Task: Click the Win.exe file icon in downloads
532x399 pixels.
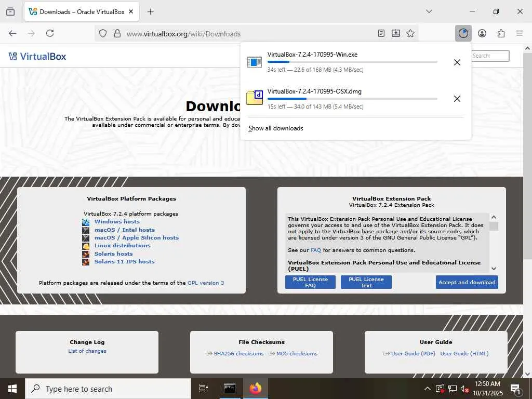Action: coord(255,62)
